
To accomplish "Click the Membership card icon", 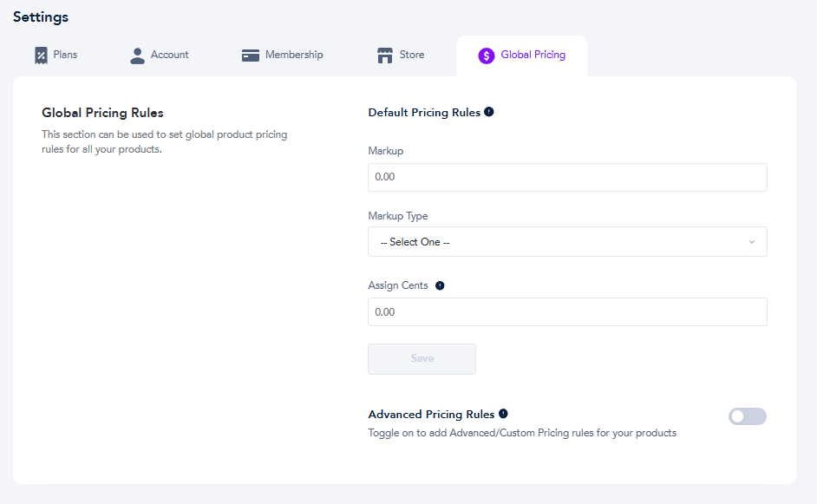I will pyautogui.click(x=251, y=56).
